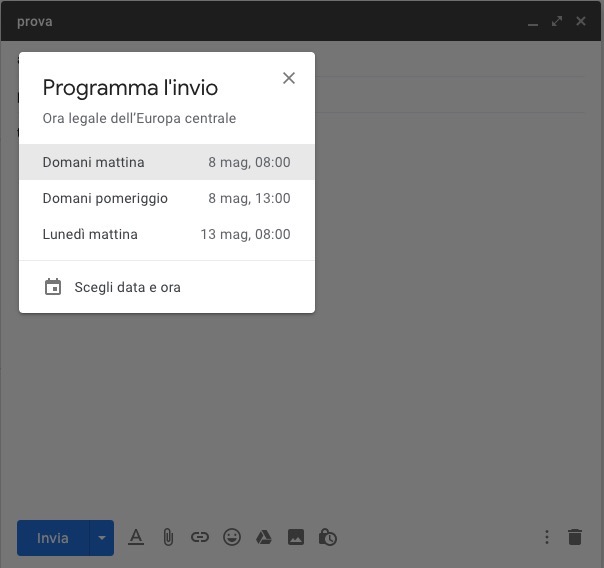Select Domani mattina schedule option

click(167, 162)
